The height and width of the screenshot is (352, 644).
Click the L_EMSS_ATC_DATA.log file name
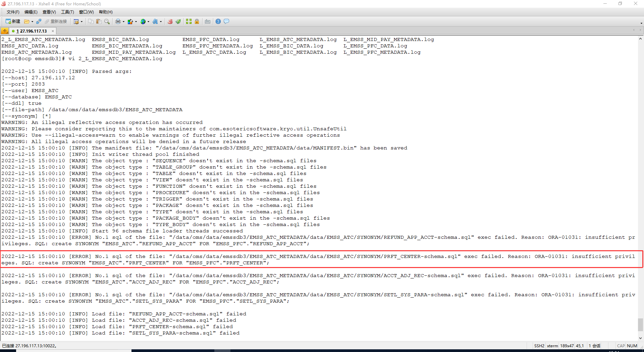(x=214, y=52)
